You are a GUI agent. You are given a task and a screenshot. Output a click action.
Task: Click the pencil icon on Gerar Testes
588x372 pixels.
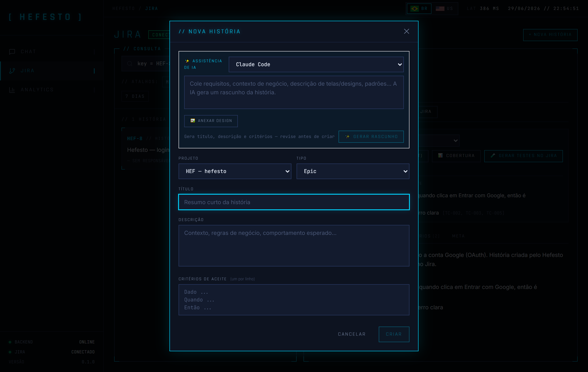click(493, 155)
